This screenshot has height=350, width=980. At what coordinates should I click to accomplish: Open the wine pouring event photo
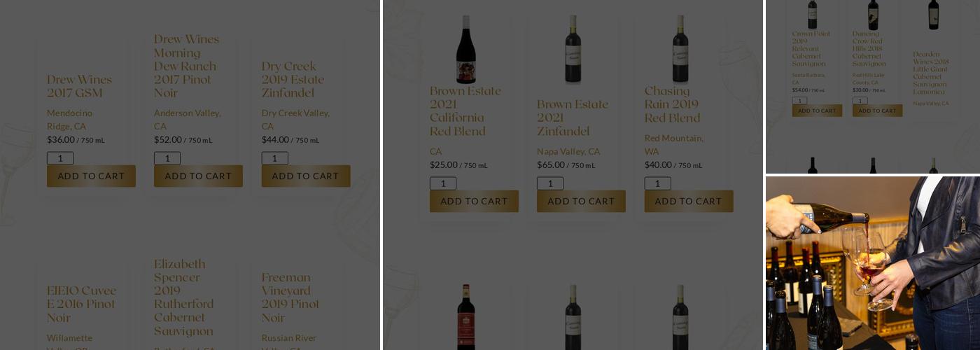(872, 263)
